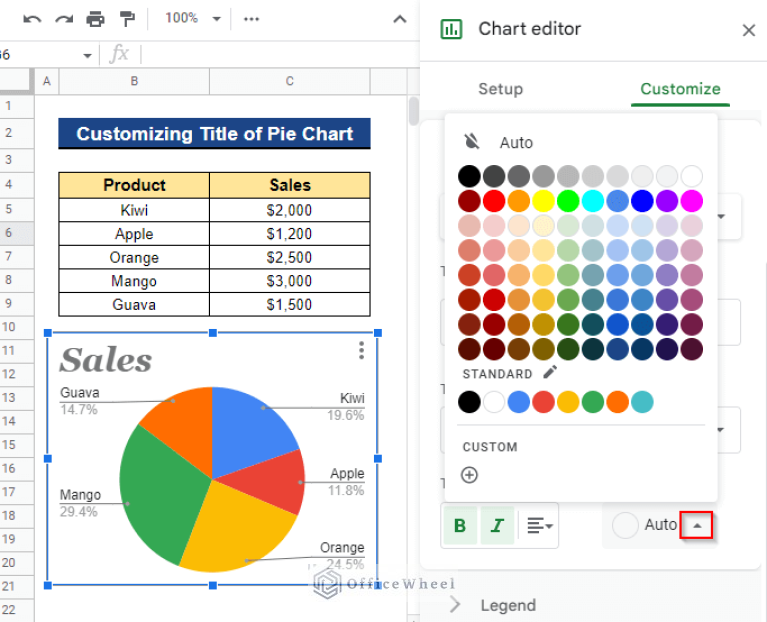The width and height of the screenshot is (767, 622).
Task: Click the undo arrow in toolbar
Action: 32,19
